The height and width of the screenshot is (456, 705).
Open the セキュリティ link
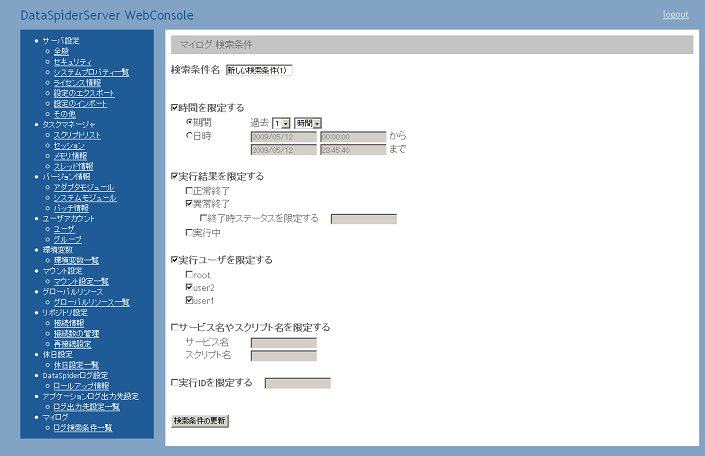click(73, 62)
